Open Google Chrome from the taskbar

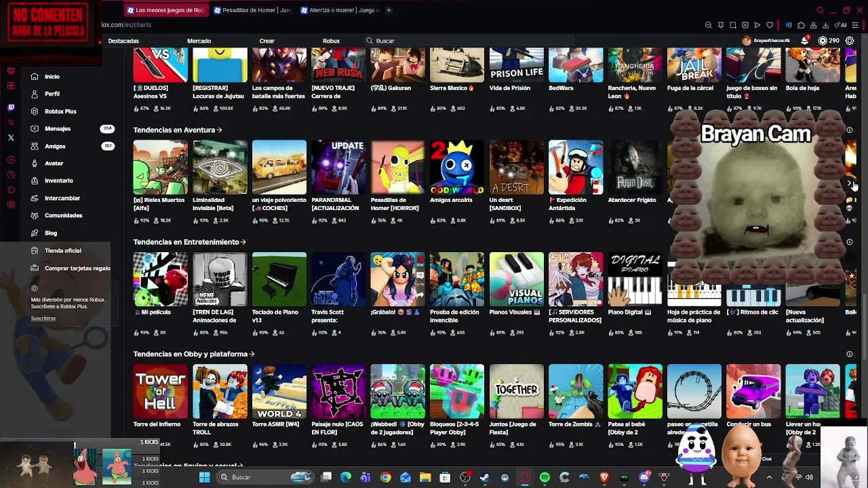385,477
